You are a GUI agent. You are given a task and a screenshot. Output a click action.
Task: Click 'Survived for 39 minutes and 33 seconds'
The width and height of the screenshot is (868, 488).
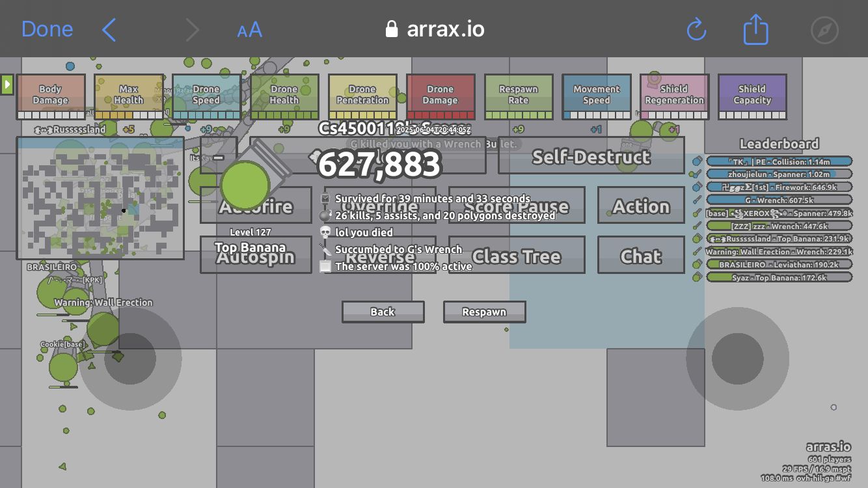click(x=433, y=198)
